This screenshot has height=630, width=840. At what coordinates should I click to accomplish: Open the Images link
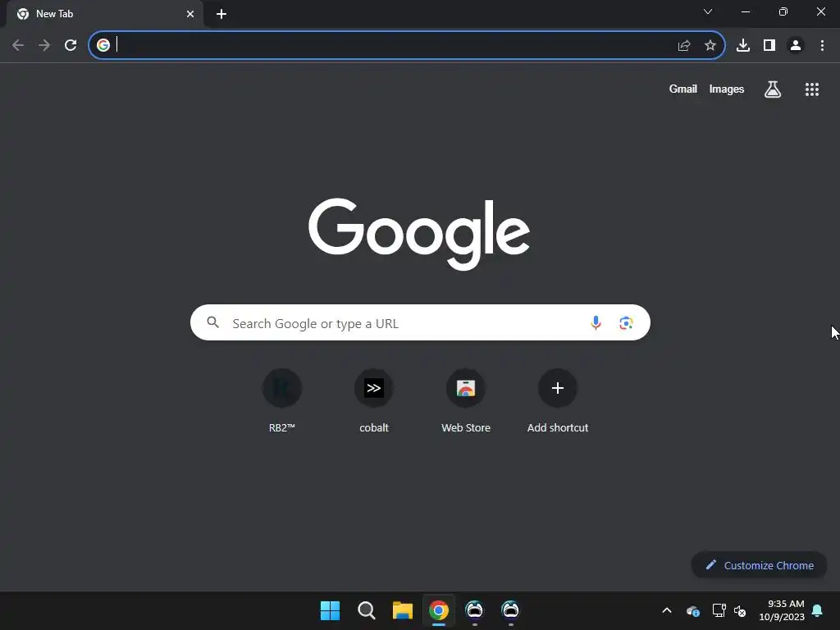pyautogui.click(x=727, y=89)
